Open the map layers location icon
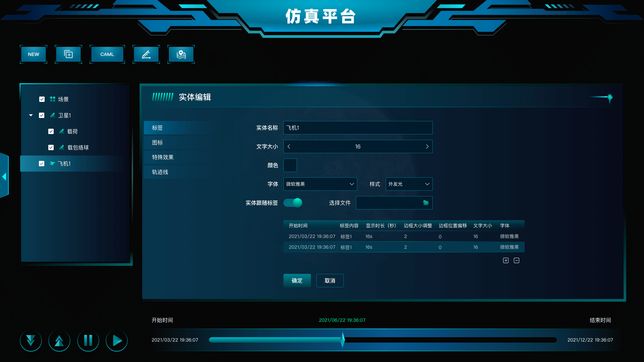Viewport: 644px width, 362px height. point(181,54)
